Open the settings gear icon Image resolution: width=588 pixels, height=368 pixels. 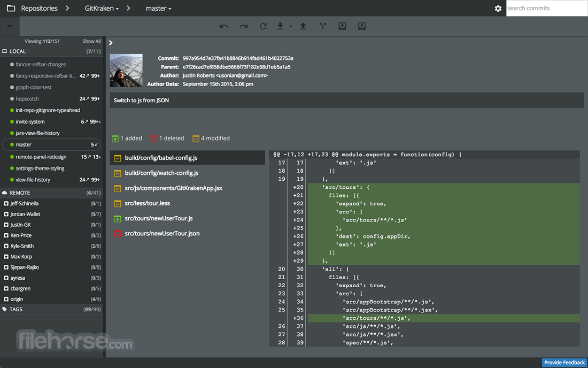pos(498,8)
